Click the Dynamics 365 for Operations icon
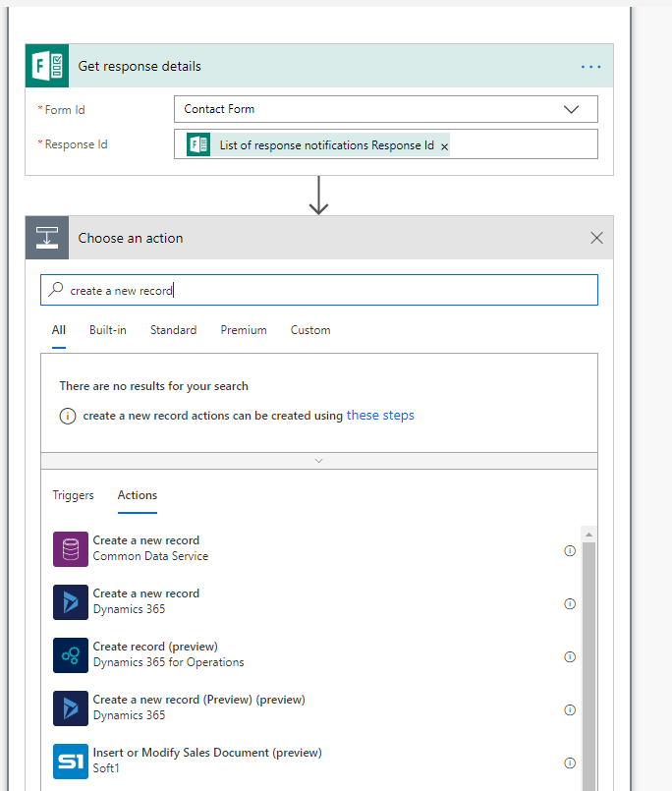The width and height of the screenshot is (672, 791). (71, 655)
